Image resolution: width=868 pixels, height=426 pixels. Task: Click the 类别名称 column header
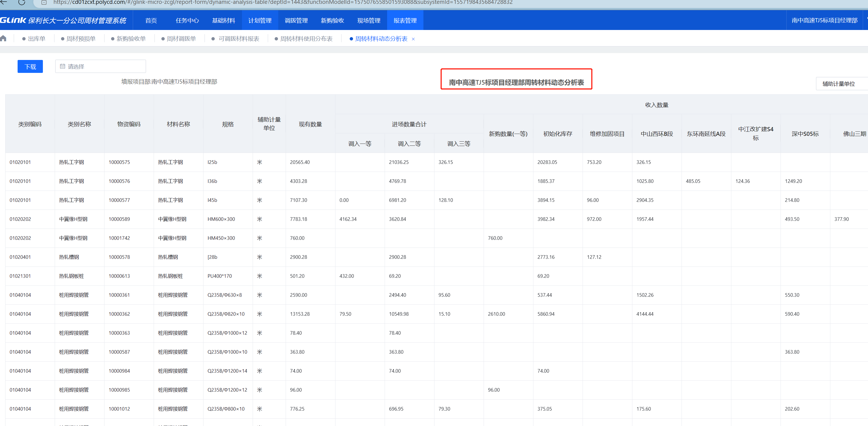point(79,124)
